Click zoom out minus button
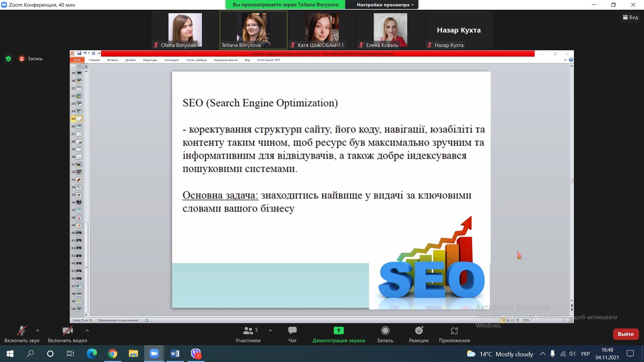The width and height of the screenshot is (644, 362). (534, 320)
